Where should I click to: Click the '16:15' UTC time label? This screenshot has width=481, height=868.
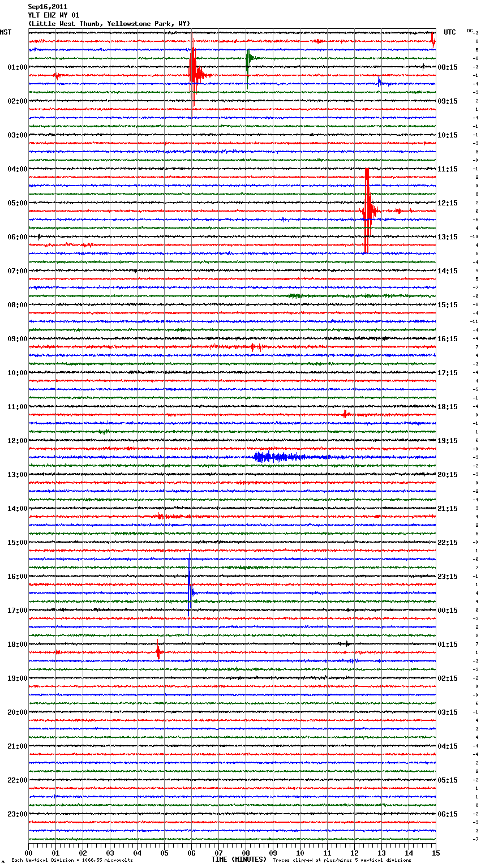click(x=448, y=339)
